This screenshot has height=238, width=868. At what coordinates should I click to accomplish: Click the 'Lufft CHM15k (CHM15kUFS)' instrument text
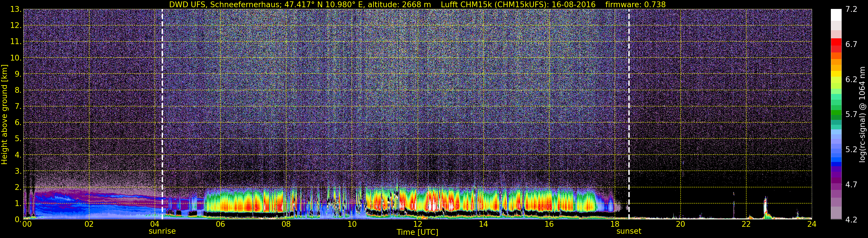(495, 4)
